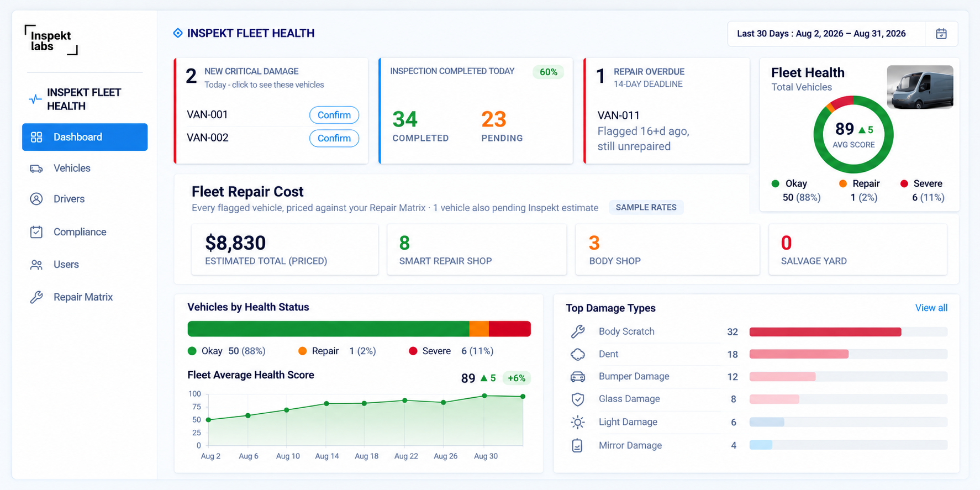Viewport: 980px width, 490px height.
Task: Click the van thumbnail in Fleet Health card
Action: click(x=920, y=87)
